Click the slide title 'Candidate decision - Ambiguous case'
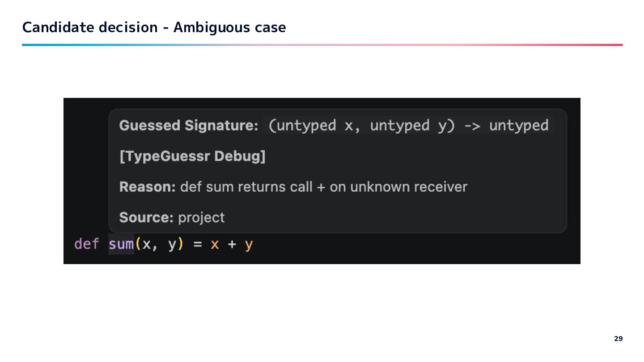Viewport: 644px width, 362px height. tap(154, 28)
